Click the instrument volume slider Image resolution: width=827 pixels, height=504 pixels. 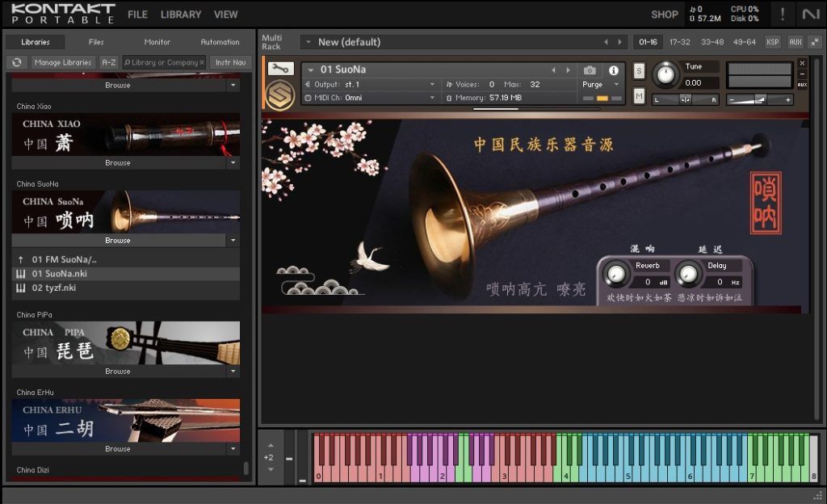coord(759,99)
